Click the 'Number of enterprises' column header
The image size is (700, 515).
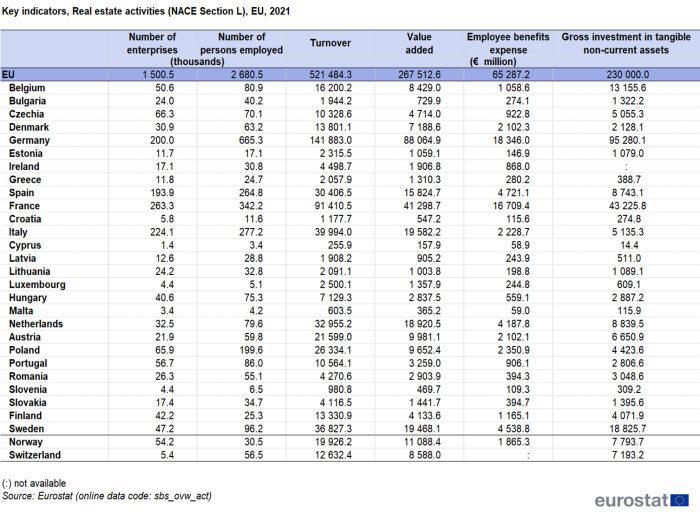coord(152,43)
